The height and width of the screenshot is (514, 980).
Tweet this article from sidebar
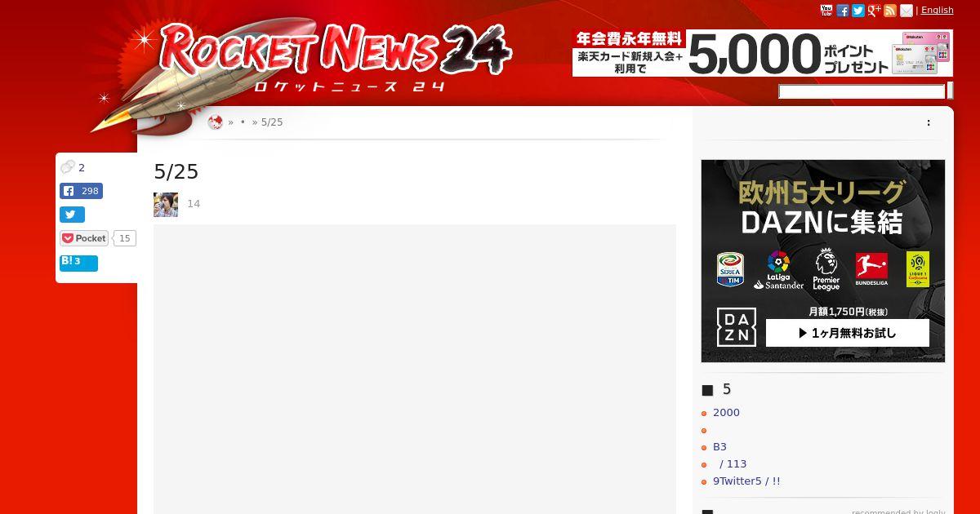(x=72, y=215)
